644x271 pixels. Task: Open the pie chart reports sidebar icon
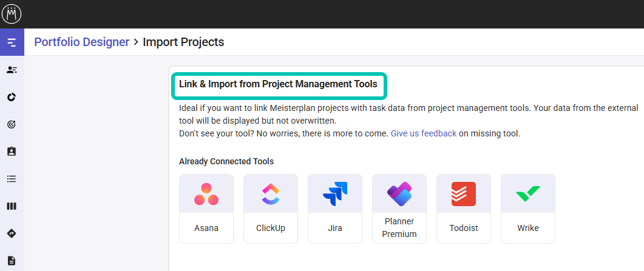click(x=12, y=97)
